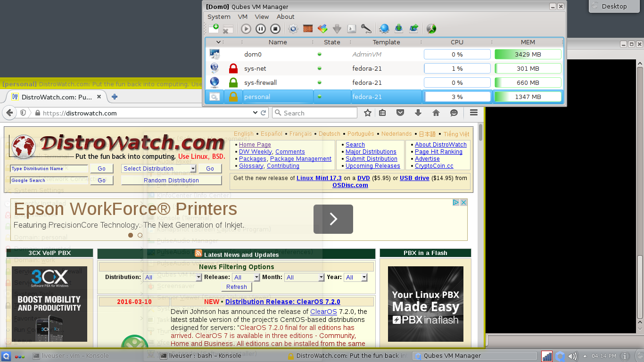
Task: Shut down the selected VM
Action: pos(275,29)
